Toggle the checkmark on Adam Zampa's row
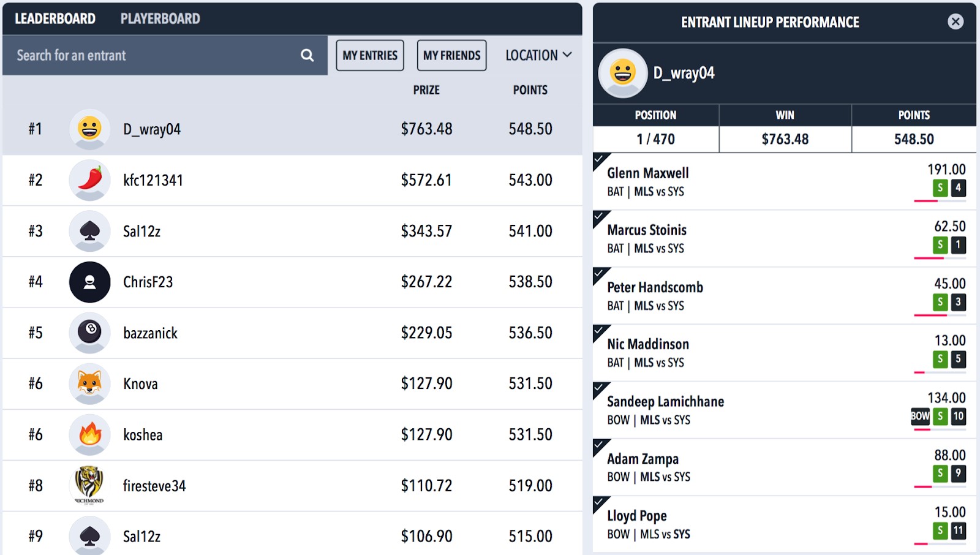The height and width of the screenshot is (555, 980). tap(600, 445)
